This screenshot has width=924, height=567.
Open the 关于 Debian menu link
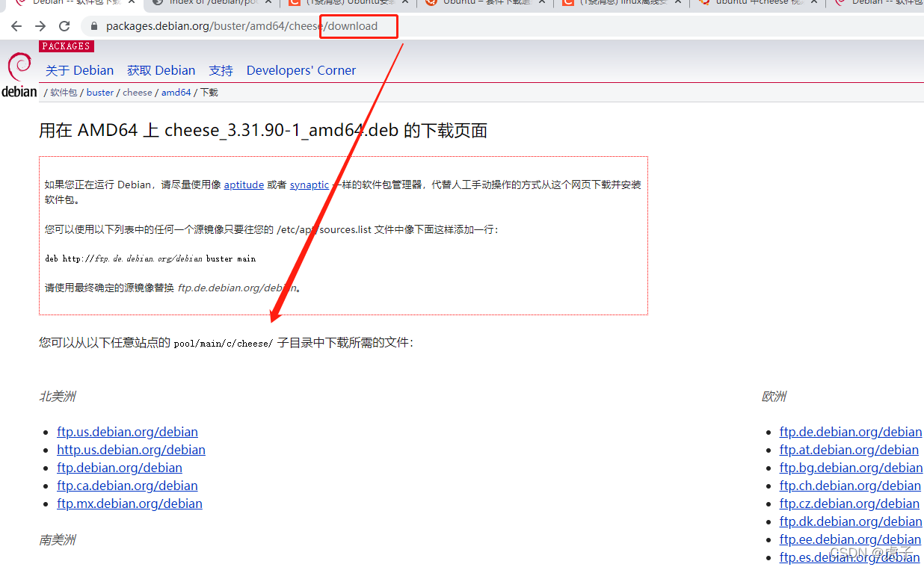pyautogui.click(x=79, y=70)
